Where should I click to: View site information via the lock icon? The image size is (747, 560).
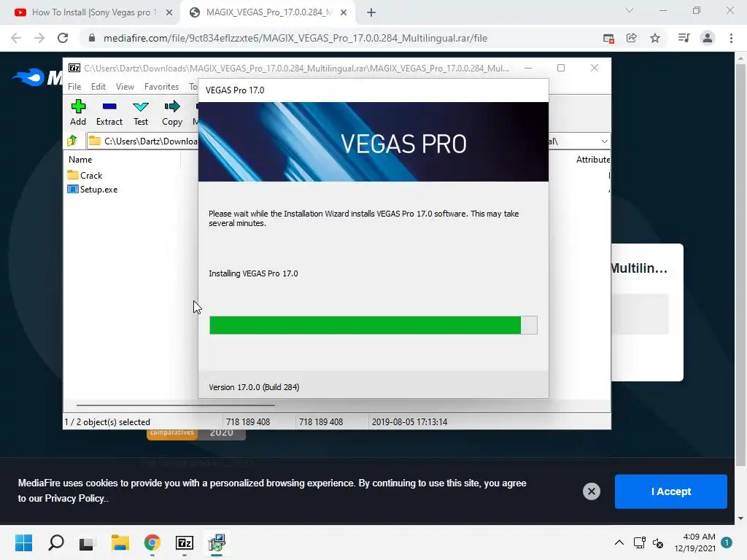(x=92, y=38)
